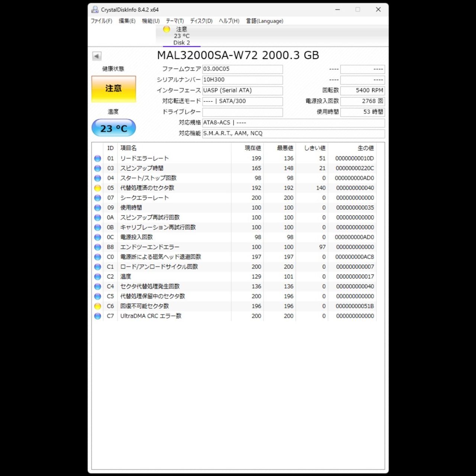Click the しきい値 column header
This screenshot has height=476, width=476.
[315, 148]
